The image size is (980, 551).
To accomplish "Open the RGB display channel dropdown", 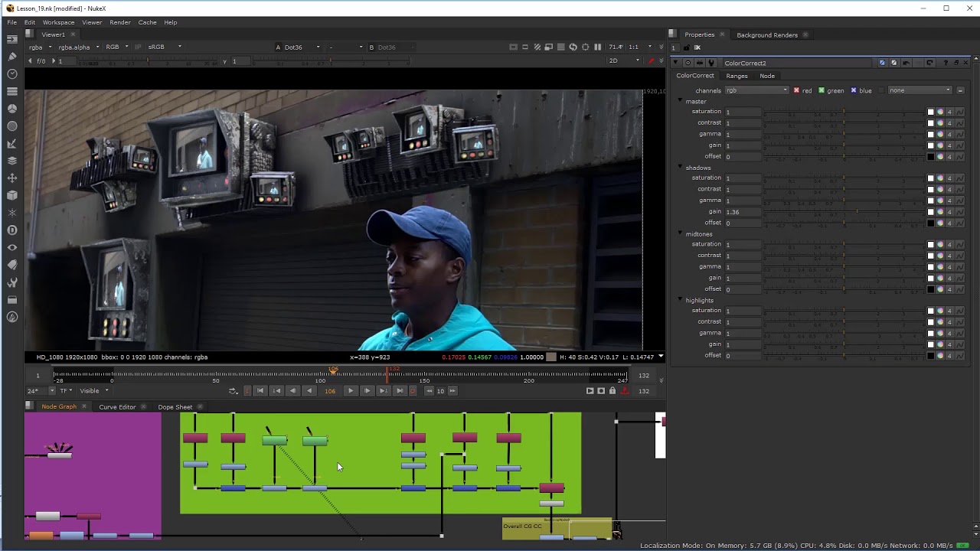I will [x=117, y=47].
